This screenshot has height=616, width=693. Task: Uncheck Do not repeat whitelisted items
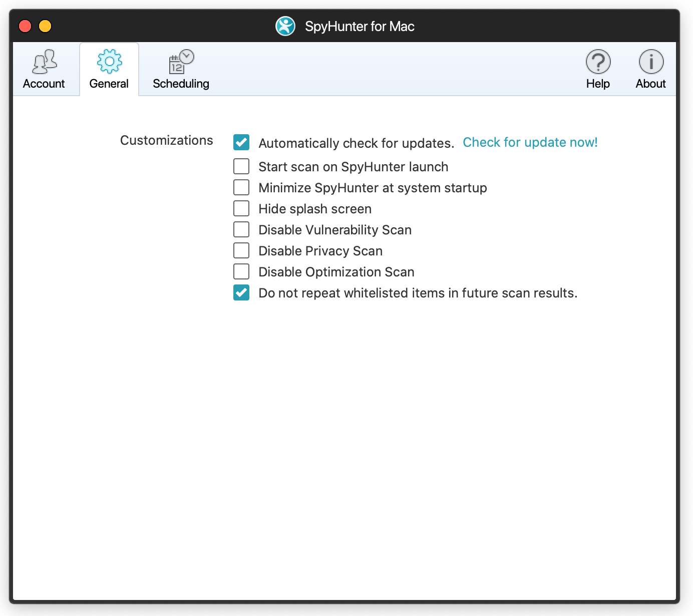pyautogui.click(x=241, y=292)
